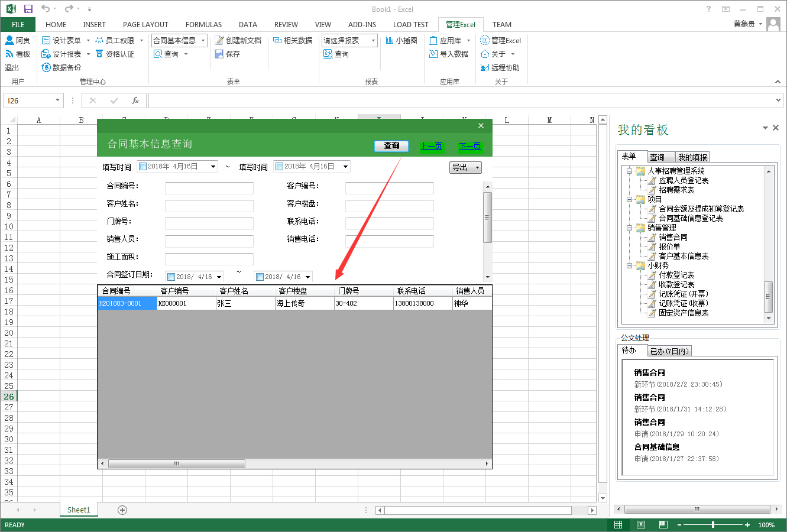Click the zoom in plus button
The height and width of the screenshot is (532, 787).
pos(747,525)
